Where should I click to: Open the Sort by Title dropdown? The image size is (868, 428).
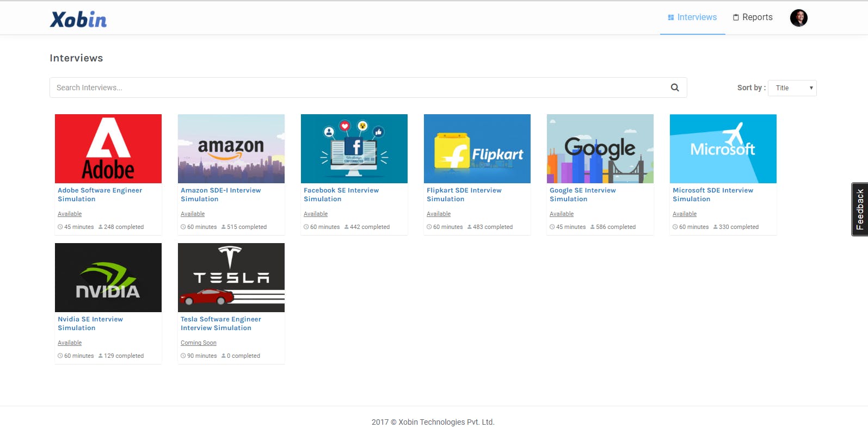[792, 88]
